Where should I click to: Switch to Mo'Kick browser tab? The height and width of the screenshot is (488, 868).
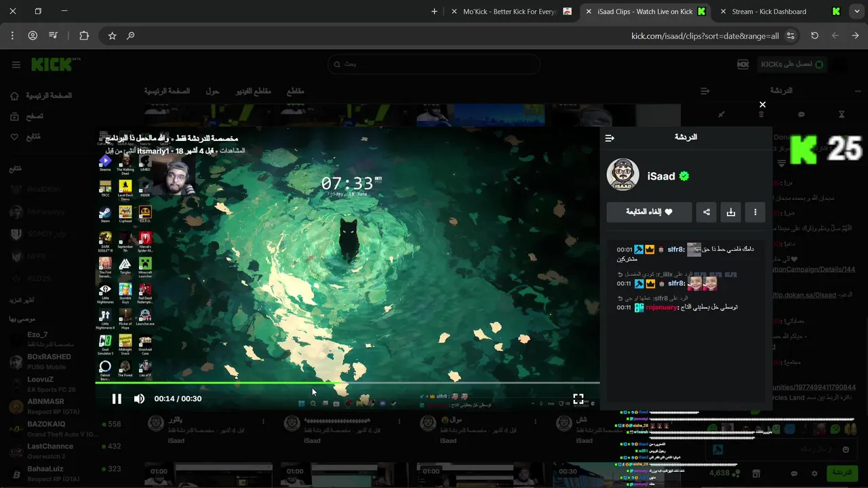512,12
